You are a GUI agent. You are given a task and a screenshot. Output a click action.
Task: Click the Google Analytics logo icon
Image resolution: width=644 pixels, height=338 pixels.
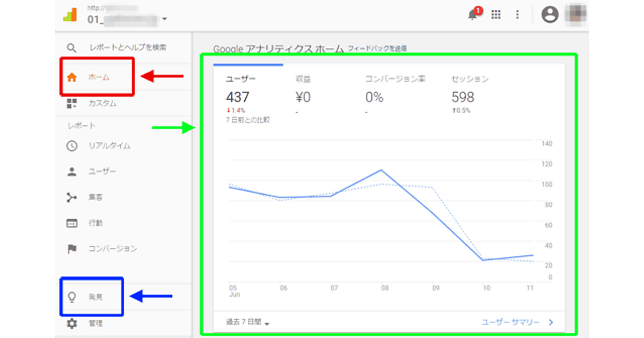point(70,15)
